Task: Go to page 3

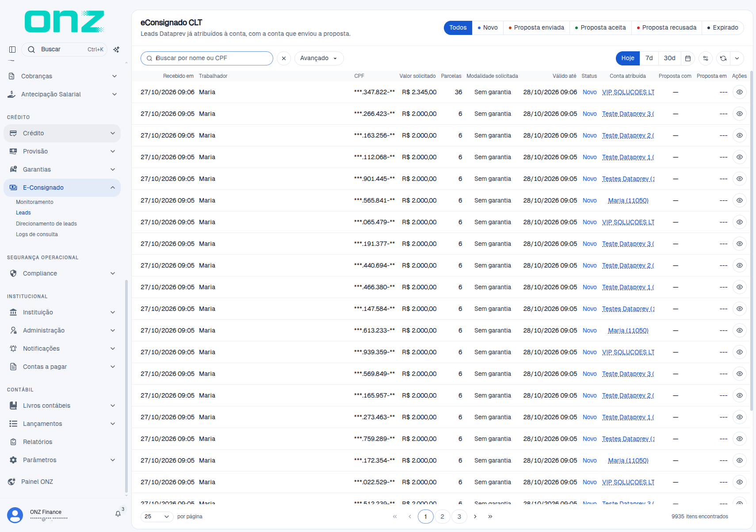Action: click(459, 517)
